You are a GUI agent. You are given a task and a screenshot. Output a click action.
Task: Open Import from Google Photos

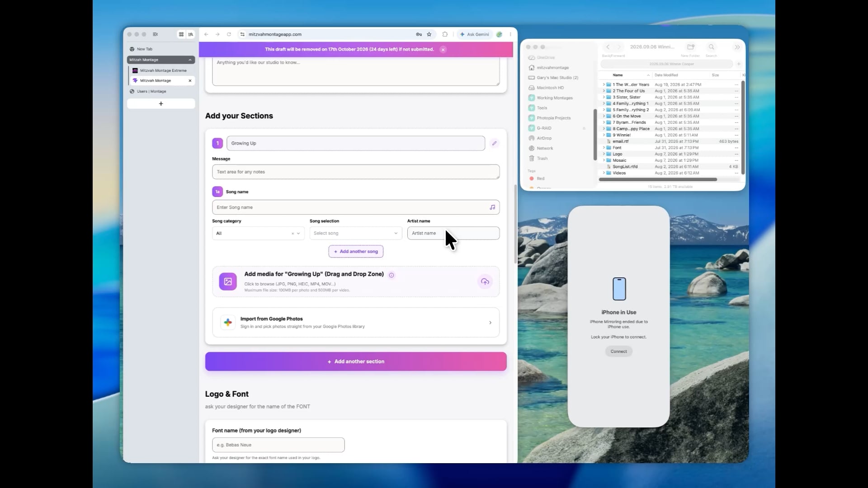(x=356, y=323)
